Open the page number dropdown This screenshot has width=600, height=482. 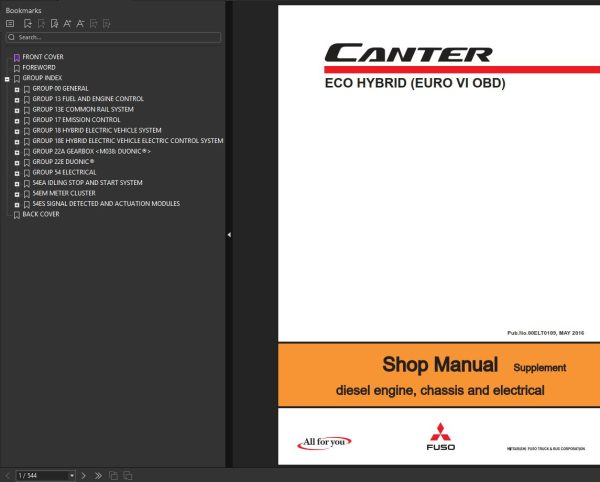click(72, 475)
